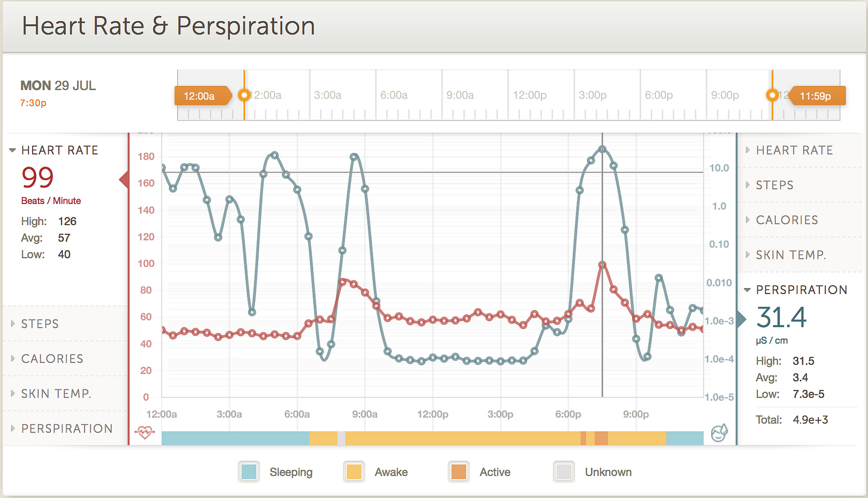Expand the right HEART RATE section
The image size is (868, 498).
pyautogui.click(x=794, y=150)
